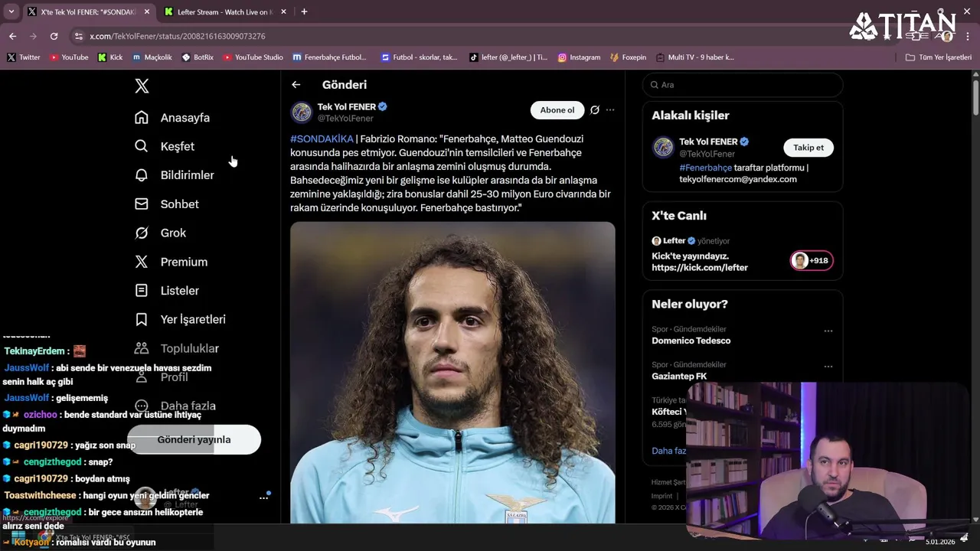Screen dimensions: 980x551
Task: Click the browser reload button
Action: click(54, 36)
